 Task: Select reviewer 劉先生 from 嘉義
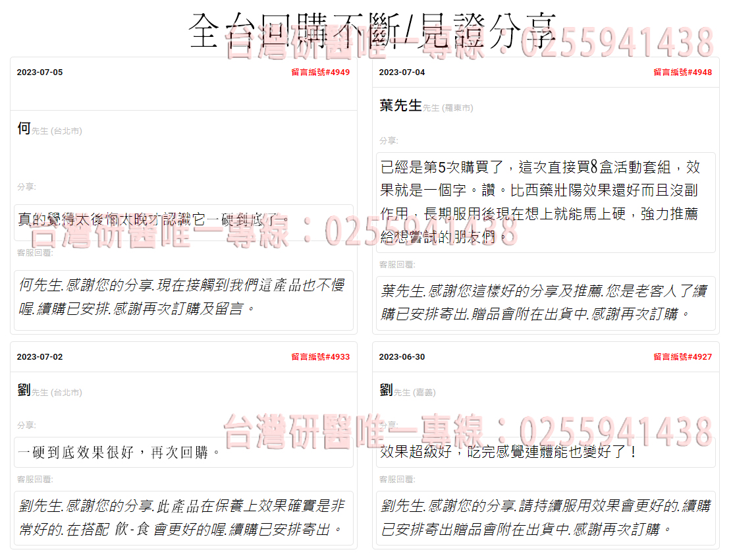pyautogui.click(x=407, y=391)
